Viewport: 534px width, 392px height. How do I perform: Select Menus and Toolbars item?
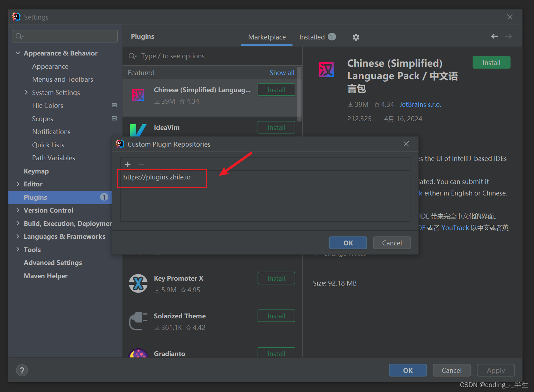coord(62,79)
